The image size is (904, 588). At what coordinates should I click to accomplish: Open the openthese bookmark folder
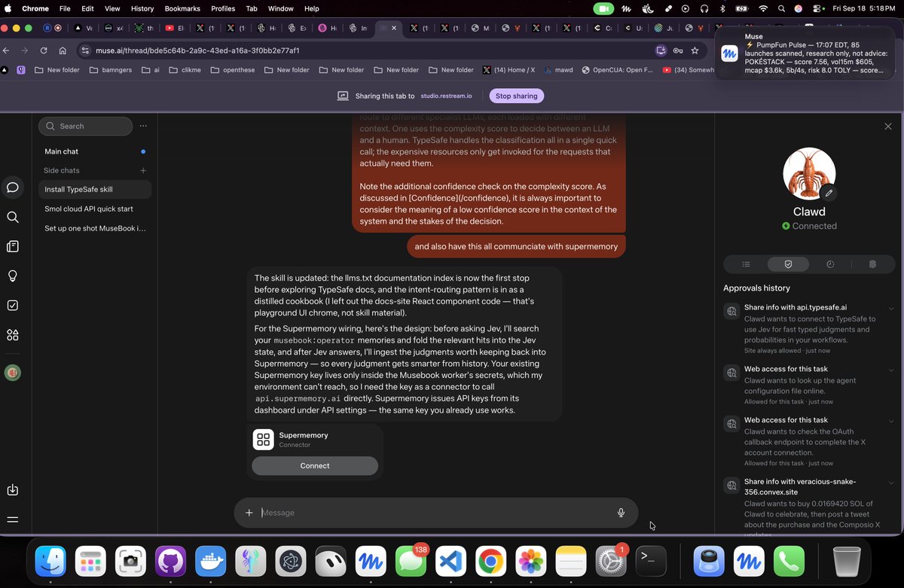click(x=232, y=70)
